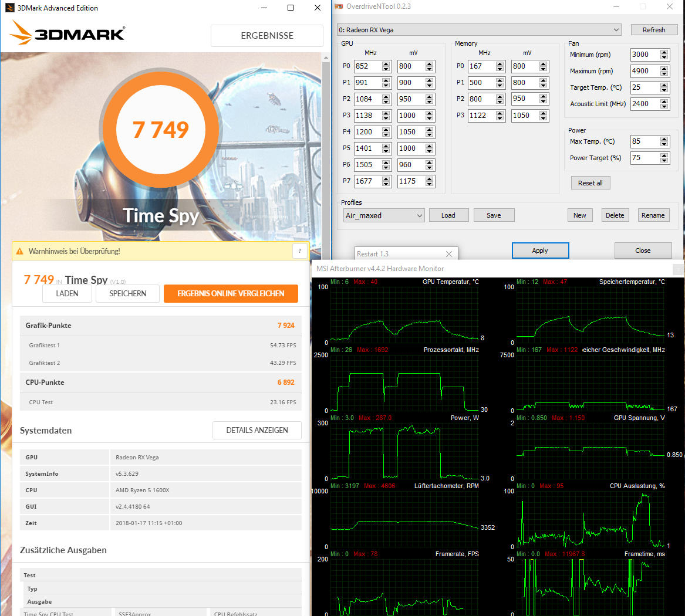The width and height of the screenshot is (685, 616).
Task: Click the warning triangle icon
Action: pyautogui.click(x=19, y=252)
